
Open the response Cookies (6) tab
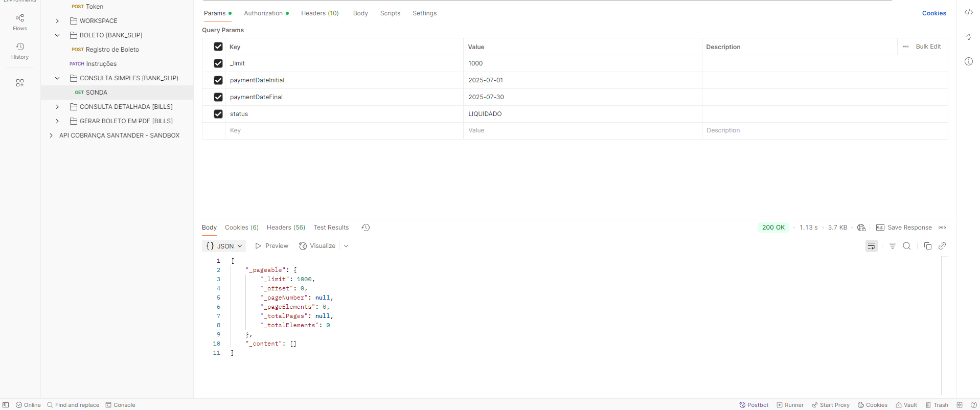242,227
